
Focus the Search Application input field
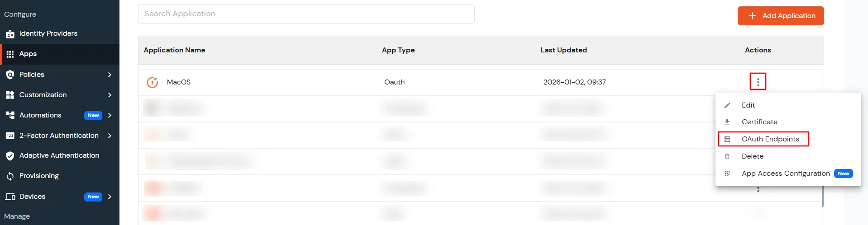pos(306,14)
